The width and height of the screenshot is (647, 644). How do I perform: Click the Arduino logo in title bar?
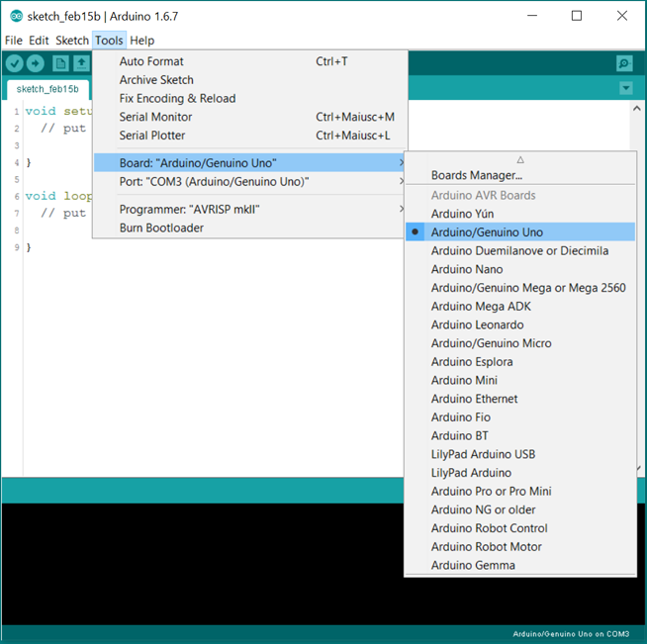(x=17, y=16)
